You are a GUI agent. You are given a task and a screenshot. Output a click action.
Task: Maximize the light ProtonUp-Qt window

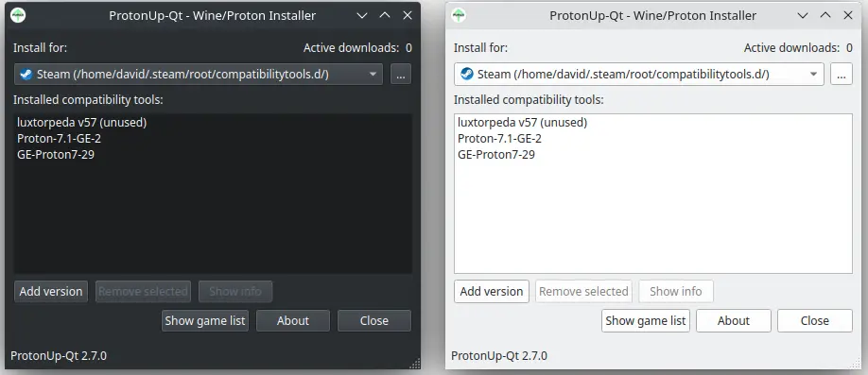(825, 15)
